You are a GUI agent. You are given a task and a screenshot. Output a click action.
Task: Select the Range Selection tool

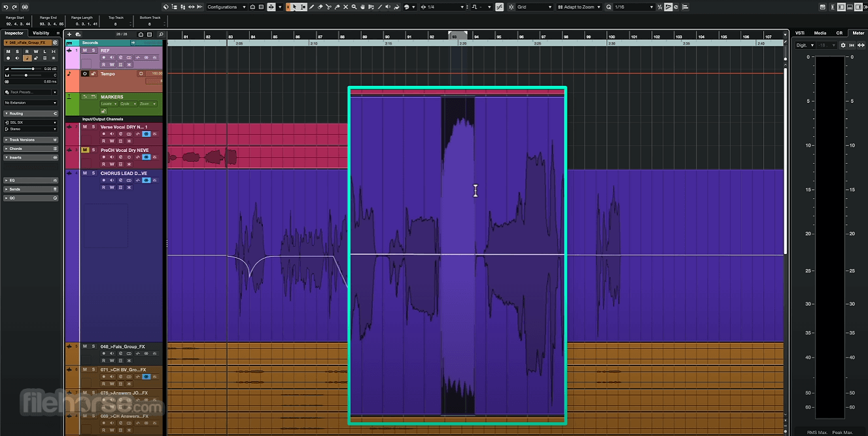[303, 7]
